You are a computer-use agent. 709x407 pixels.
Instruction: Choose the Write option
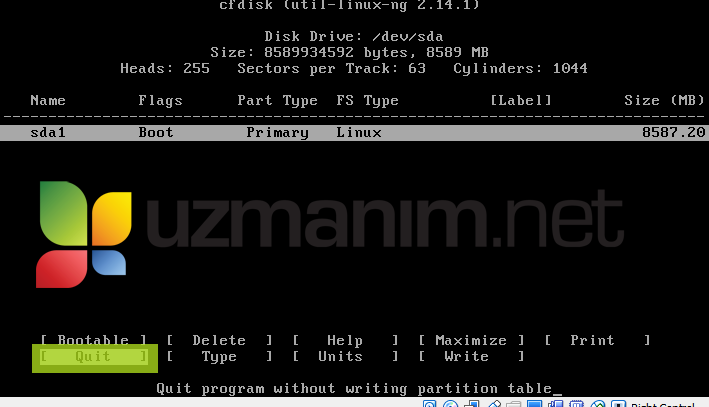[471, 356]
